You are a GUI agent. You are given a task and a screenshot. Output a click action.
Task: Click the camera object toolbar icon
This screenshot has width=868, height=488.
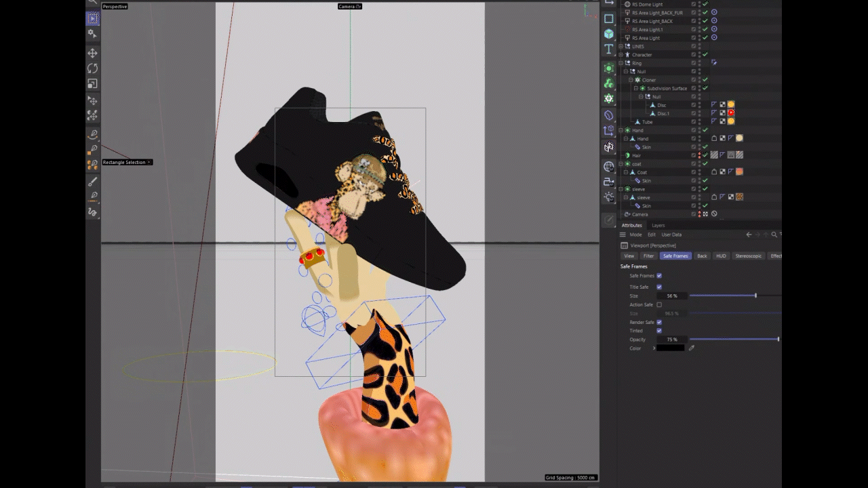pos(609,182)
